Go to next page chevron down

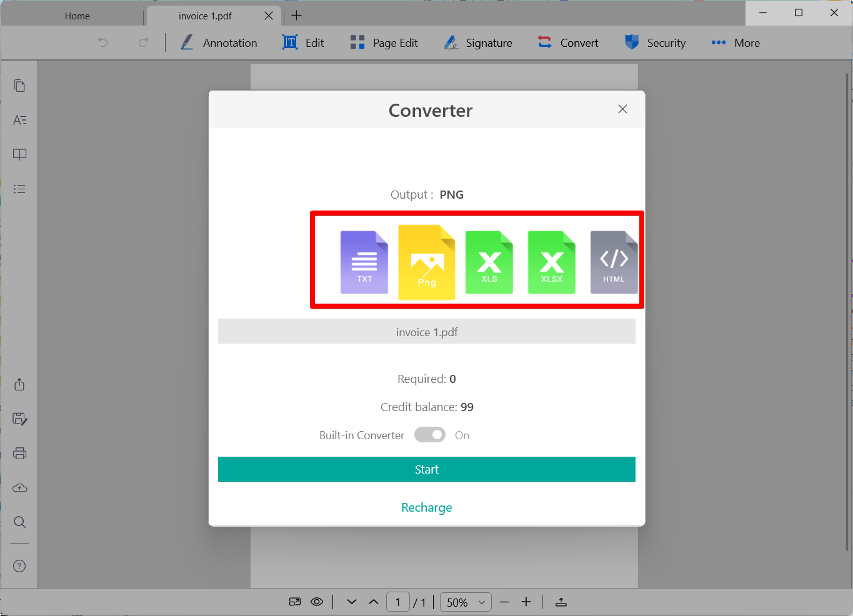(x=352, y=602)
